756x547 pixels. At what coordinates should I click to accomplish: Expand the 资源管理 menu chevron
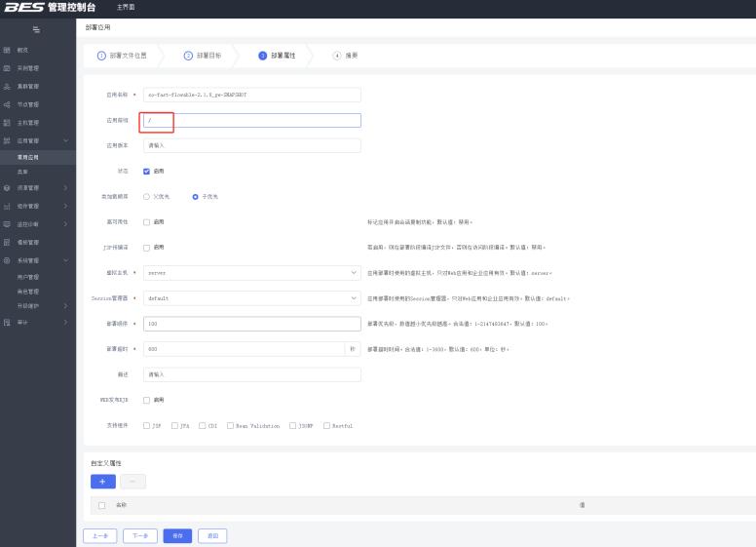[66, 188]
